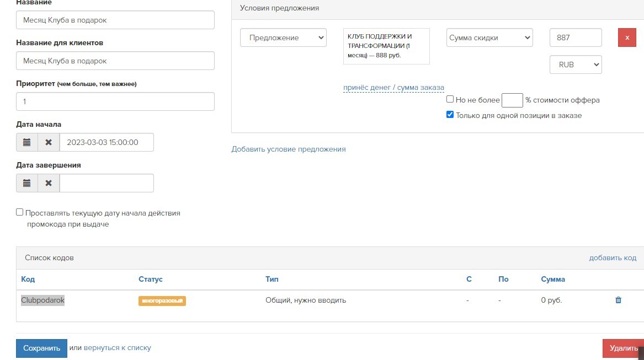Follow 'Добавить условие предложения' link
The width and height of the screenshot is (644, 360).
pyautogui.click(x=288, y=149)
